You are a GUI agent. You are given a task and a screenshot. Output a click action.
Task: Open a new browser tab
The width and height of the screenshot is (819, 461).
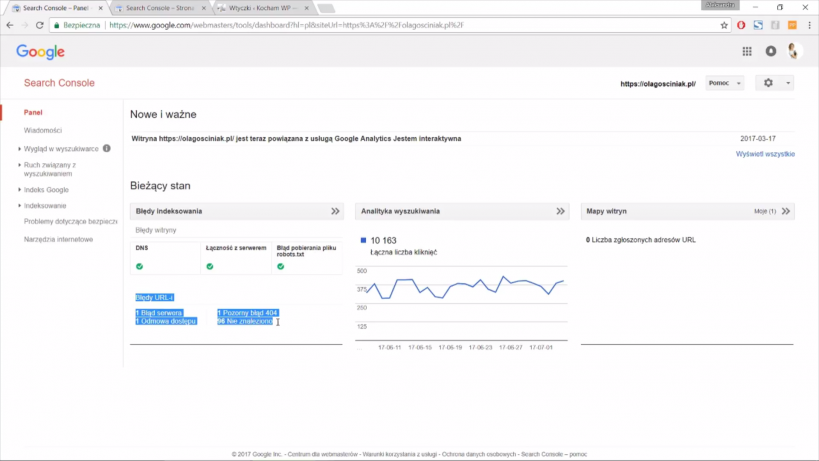[326, 8]
